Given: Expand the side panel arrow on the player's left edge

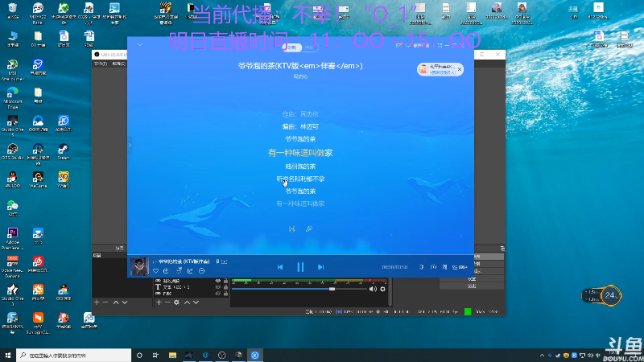Looking at the screenshot, I should (130, 145).
